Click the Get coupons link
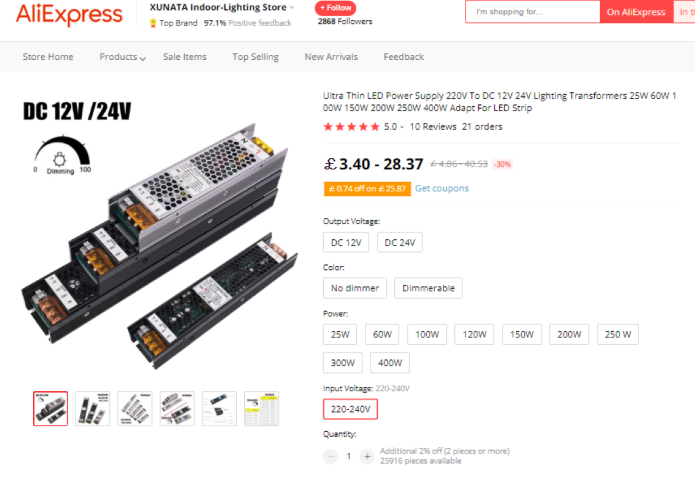This screenshot has height=480, width=695. (x=442, y=188)
